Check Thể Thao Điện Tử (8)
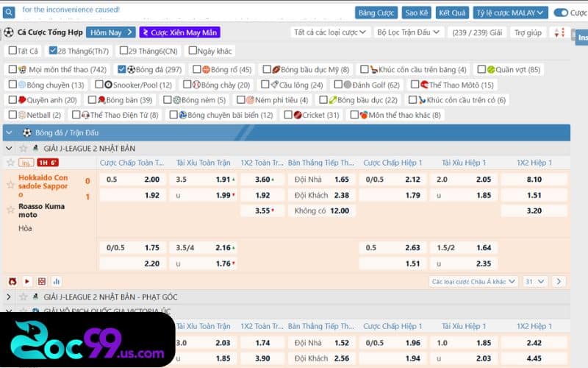The width and height of the screenshot is (588, 368). pyautogui.click(x=76, y=115)
